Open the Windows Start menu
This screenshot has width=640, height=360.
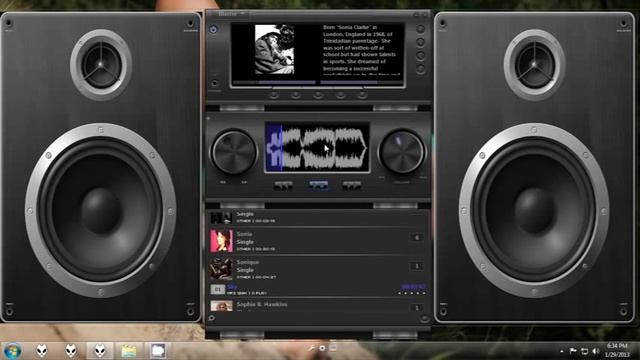pyautogui.click(x=12, y=351)
